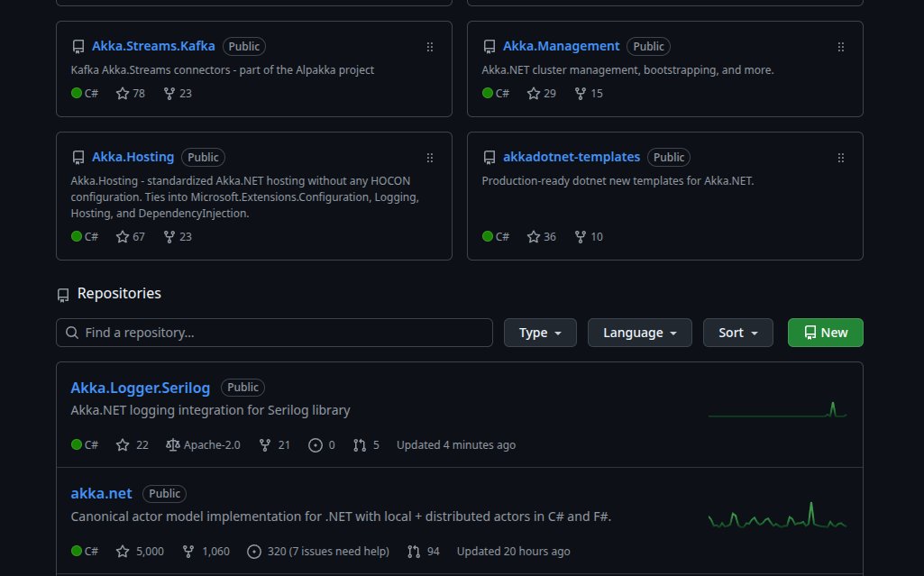Open the 0 issues of Akka.Logger.Serilog
Screen dimensions: 924x576
point(322,444)
